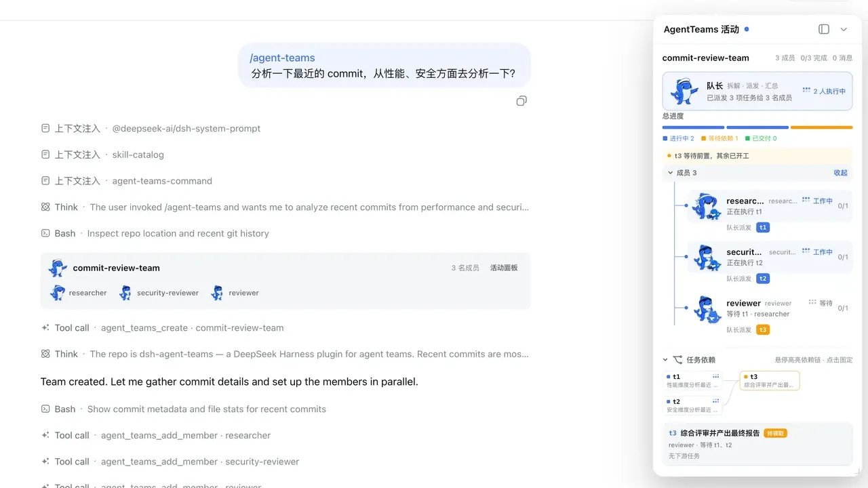Open the reviewer avatar in the activity panel

(706, 309)
